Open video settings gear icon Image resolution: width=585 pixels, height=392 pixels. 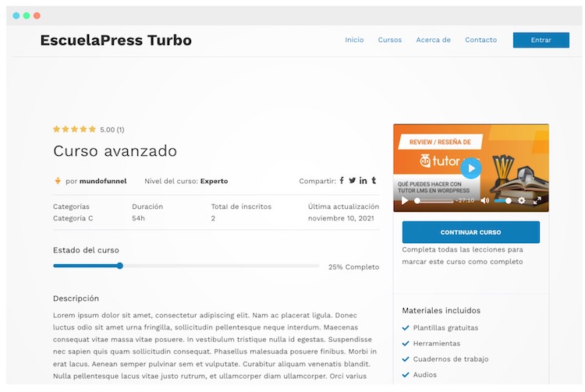(522, 200)
